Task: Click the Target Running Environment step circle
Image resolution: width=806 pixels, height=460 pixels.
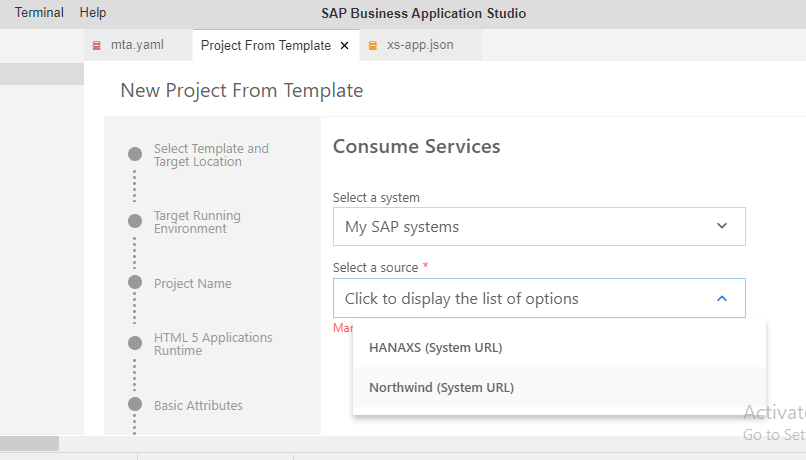Action: click(135, 221)
